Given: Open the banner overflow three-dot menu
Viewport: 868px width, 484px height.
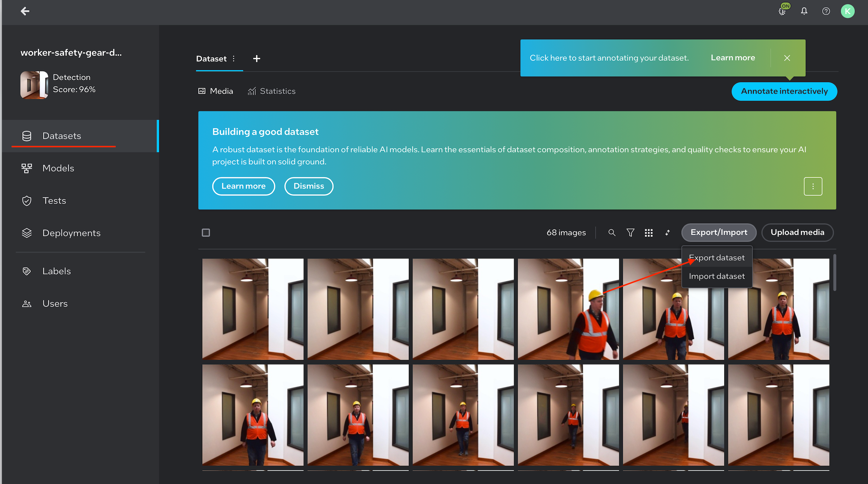Looking at the screenshot, I should coord(813,186).
